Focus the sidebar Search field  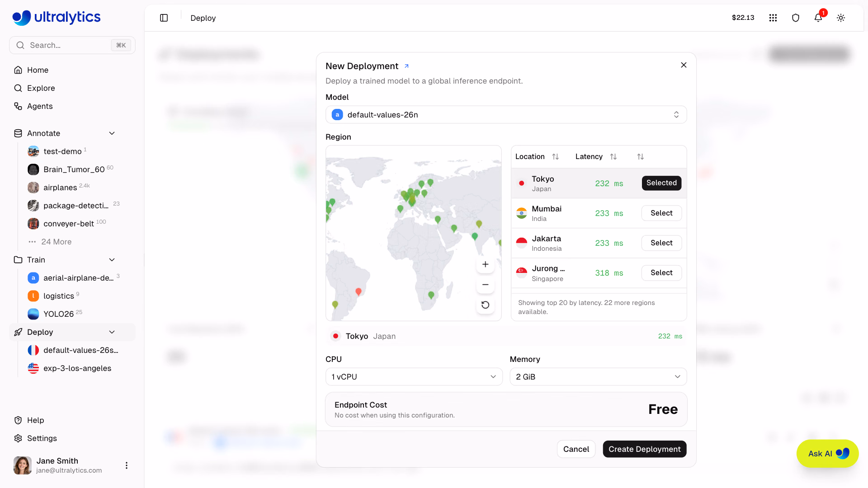point(72,45)
